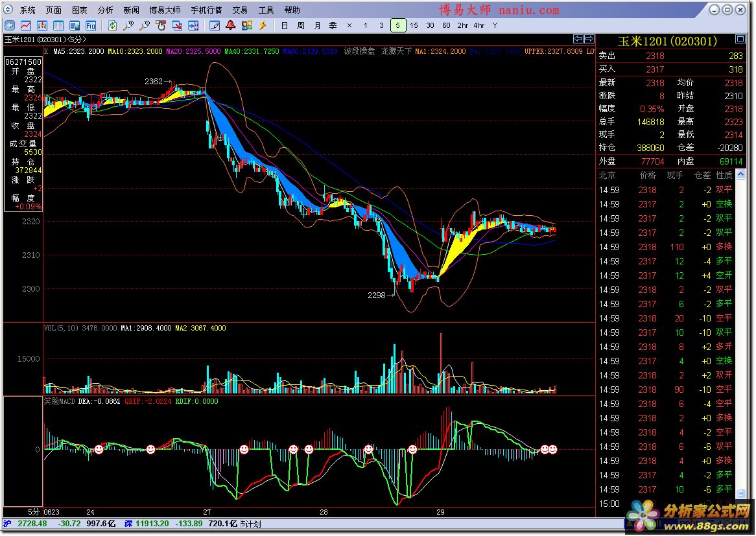The image size is (756, 536).
Task: Click the 5分 period label at bottom
Action: [x=33, y=512]
